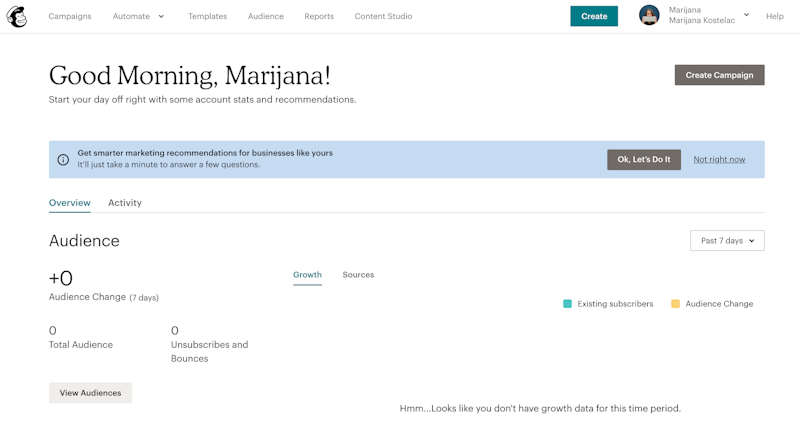The height and width of the screenshot is (424, 800).
Task: Click the info icon in the blue banner
Action: [x=63, y=160]
